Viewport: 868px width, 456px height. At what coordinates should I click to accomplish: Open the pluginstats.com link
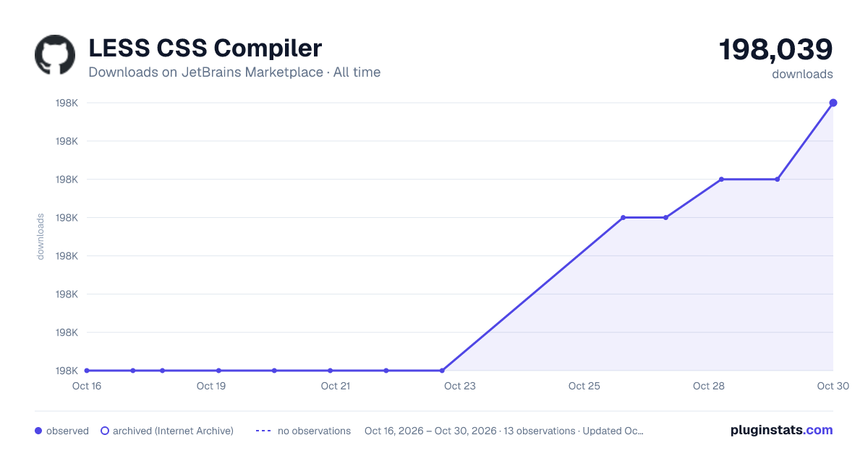(x=781, y=430)
